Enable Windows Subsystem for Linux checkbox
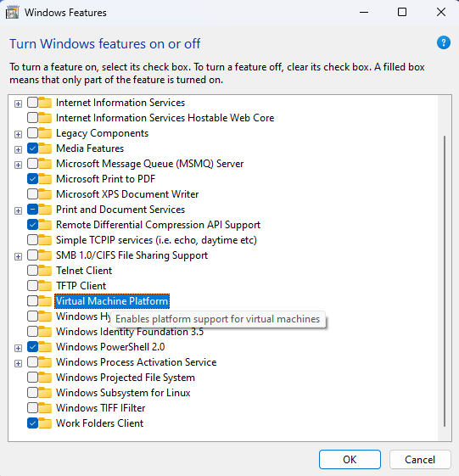Screen dimensions: 459x476 pos(32,393)
